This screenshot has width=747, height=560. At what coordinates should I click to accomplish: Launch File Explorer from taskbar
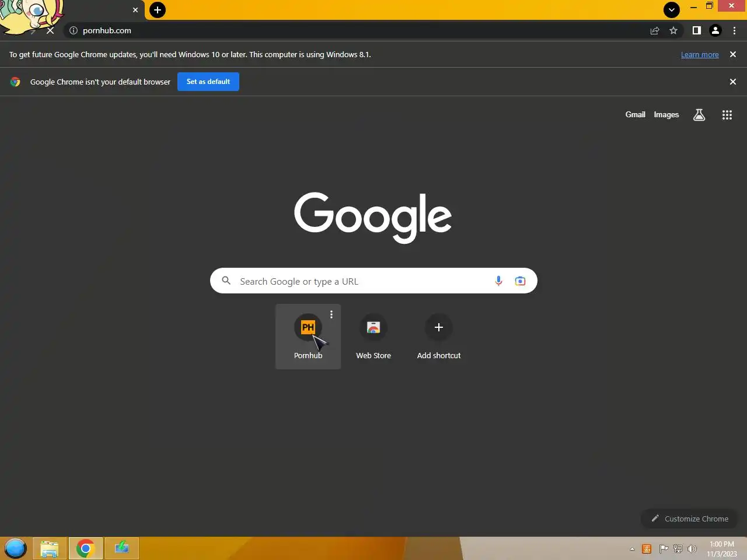[50, 548]
